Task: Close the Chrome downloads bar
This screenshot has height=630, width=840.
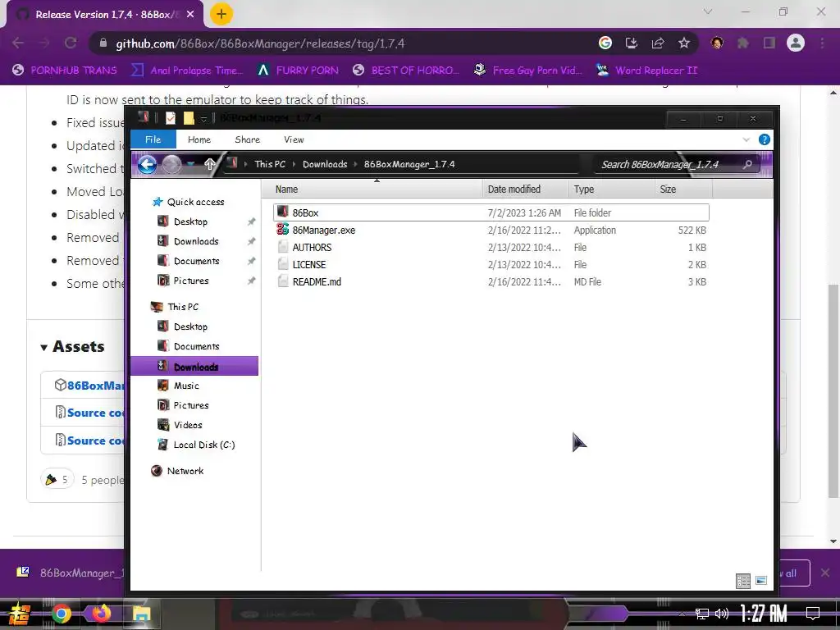Action: (x=825, y=573)
